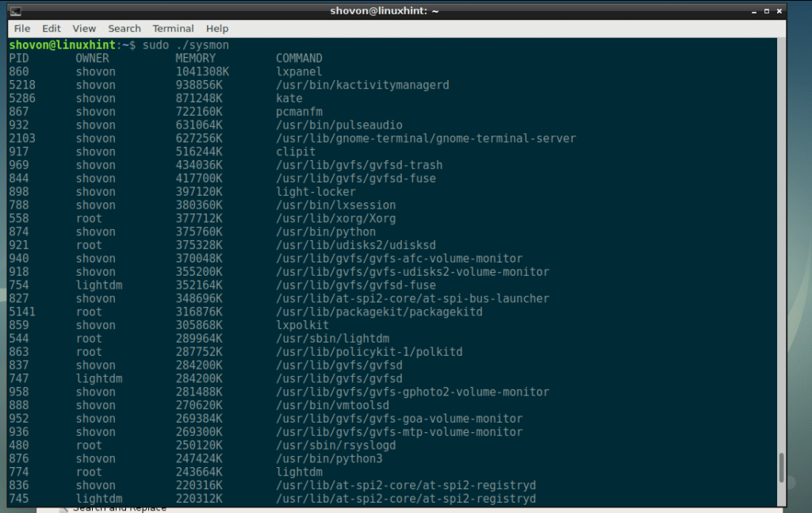This screenshot has height=513, width=812.
Task: Click PID 837 in the list
Action: [19, 366]
